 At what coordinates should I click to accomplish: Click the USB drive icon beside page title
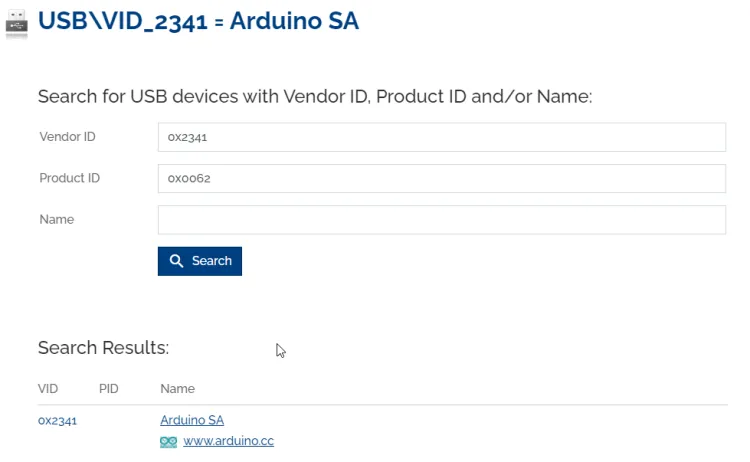tap(16, 22)
